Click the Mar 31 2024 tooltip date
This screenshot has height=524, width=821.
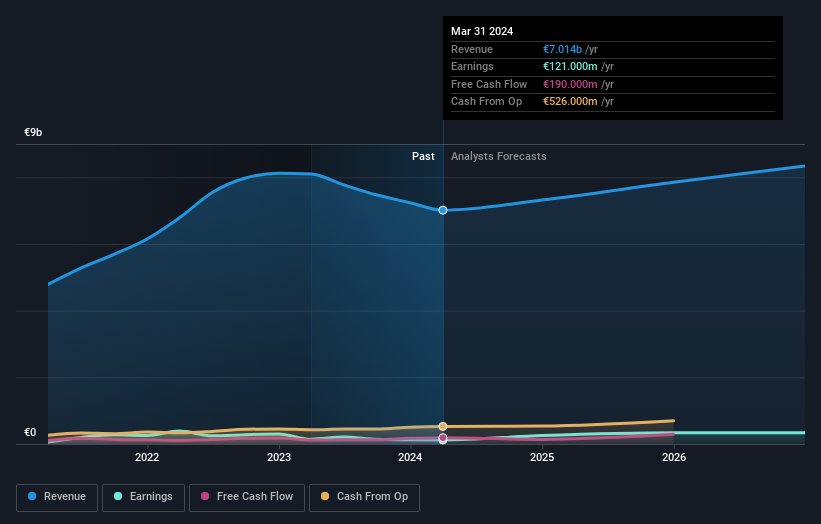(x=482, y=31)
